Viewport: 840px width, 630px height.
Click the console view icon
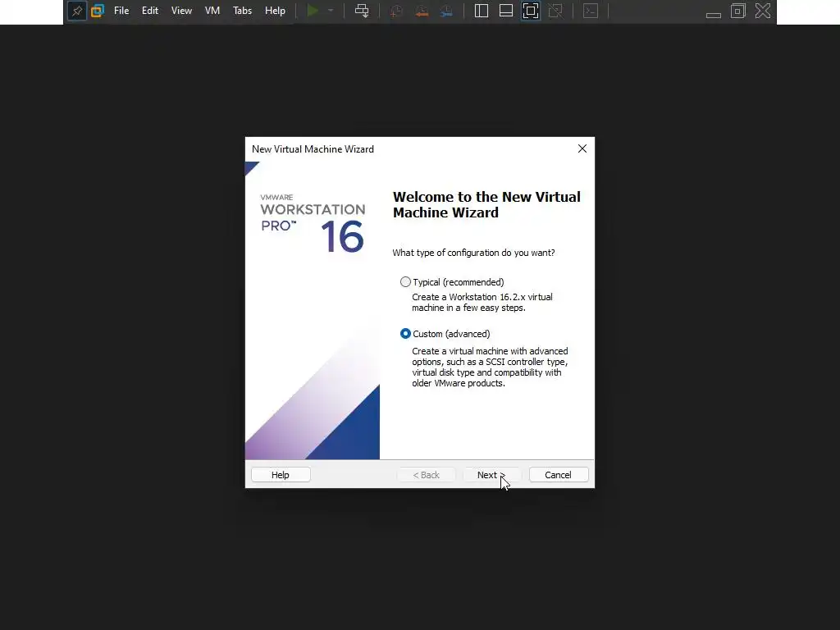[x=591, y=11]
